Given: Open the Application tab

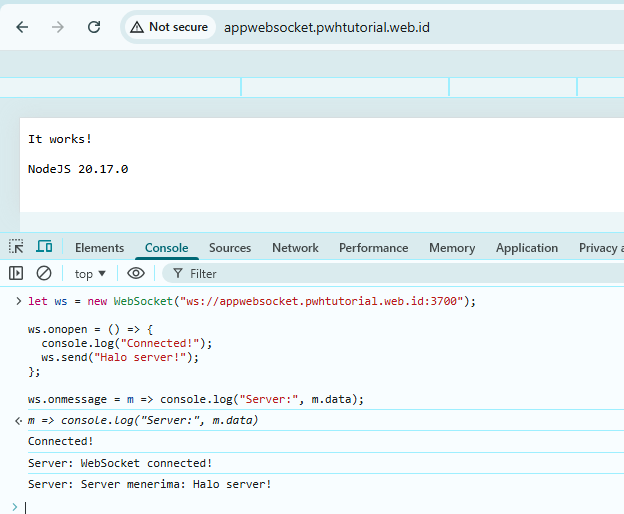Looking at the screenshot, I should click(x=527, y=248).
